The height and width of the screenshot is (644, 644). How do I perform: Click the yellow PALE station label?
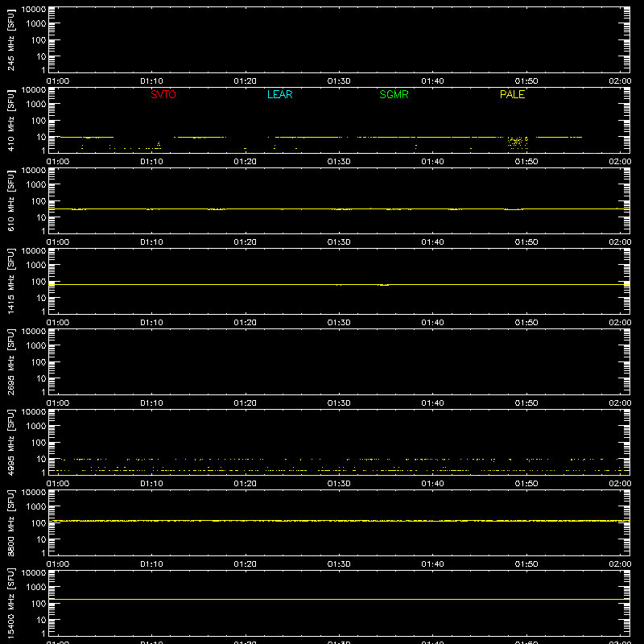click(x=512, y=94)
